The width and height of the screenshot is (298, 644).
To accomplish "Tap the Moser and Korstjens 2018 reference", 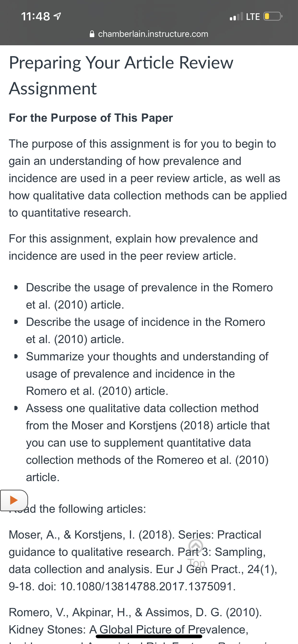I will click(x=143, y=560).
